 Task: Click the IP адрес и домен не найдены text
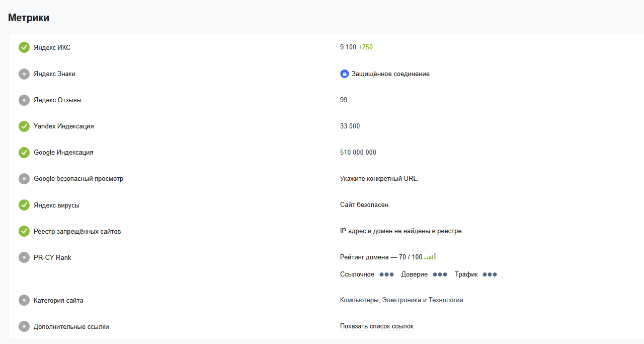(401, 231)
